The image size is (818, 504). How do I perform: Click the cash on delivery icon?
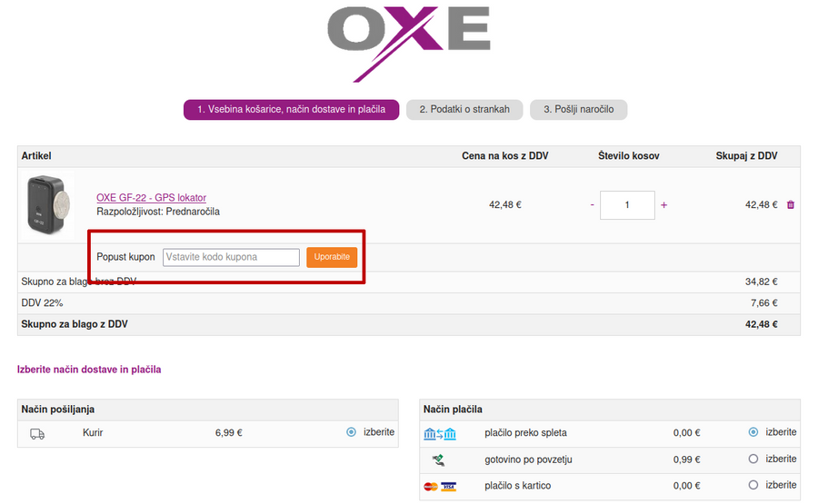click(x=440, y=460)
